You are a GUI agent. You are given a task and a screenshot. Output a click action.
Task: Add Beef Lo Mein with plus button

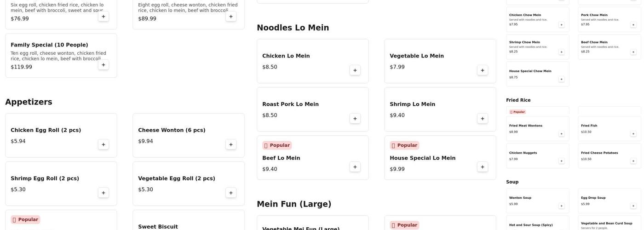click(355, 167)
